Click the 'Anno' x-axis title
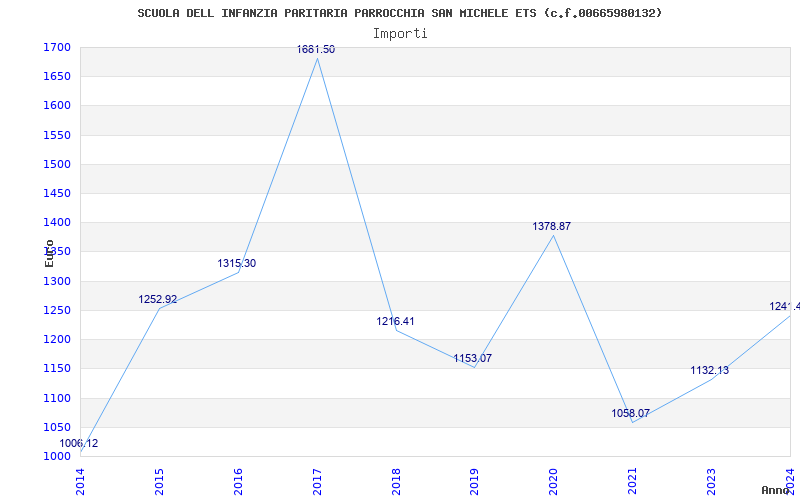Image resolution: width=800 pixels, height=500 pixels. pos(776,490)
